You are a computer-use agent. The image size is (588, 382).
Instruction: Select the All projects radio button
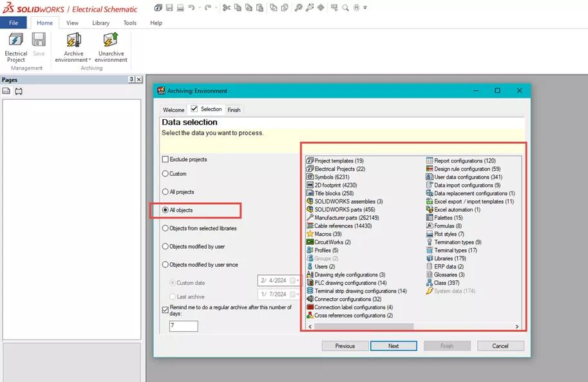pyautogui.click(x=166, y=192)
